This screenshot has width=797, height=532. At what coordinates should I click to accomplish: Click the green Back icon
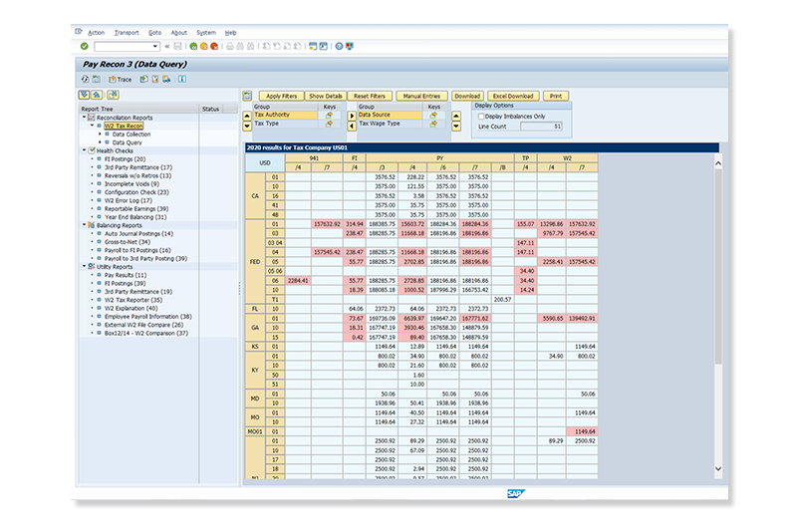pyautogui.click(x=193, y=46)
